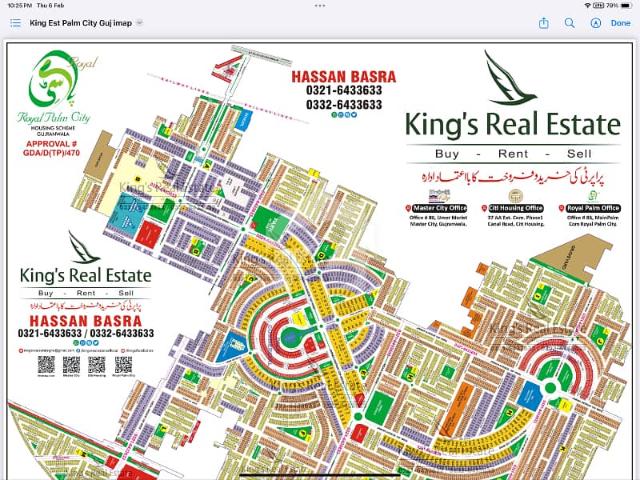Click the GRAVEYARD block on the map
Viewport: 640px width, 480px height.
[x=571, y=258]
